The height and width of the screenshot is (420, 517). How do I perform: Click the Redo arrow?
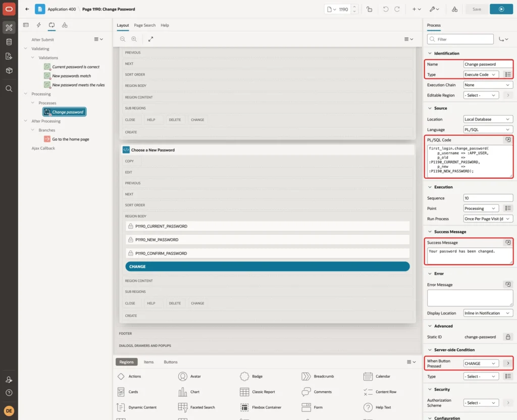tap(397, 9)
